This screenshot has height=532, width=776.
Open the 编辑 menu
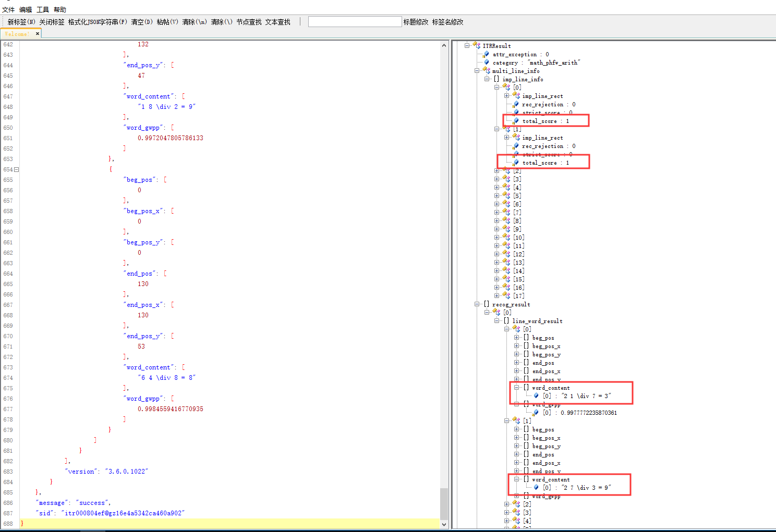point(26,9)
